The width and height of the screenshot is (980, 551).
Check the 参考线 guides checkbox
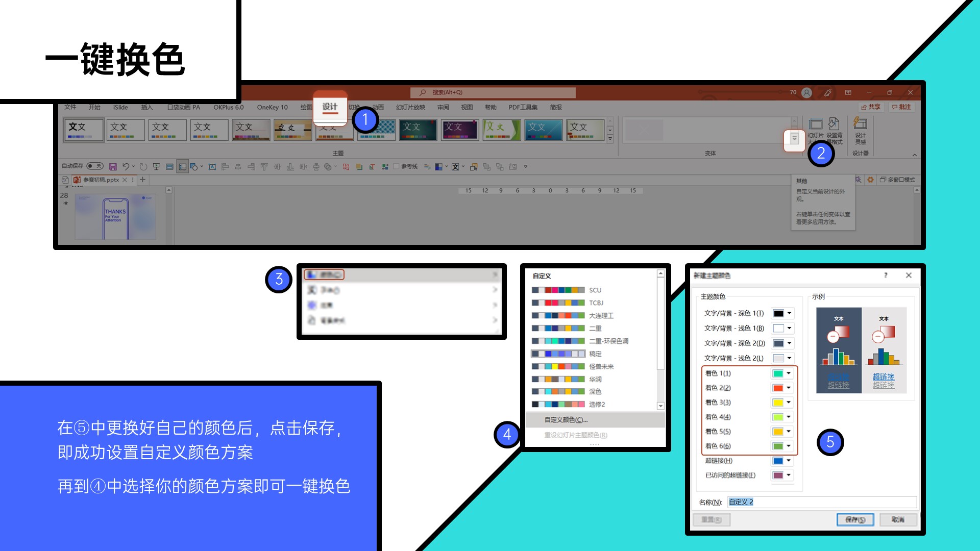(396, 166)
